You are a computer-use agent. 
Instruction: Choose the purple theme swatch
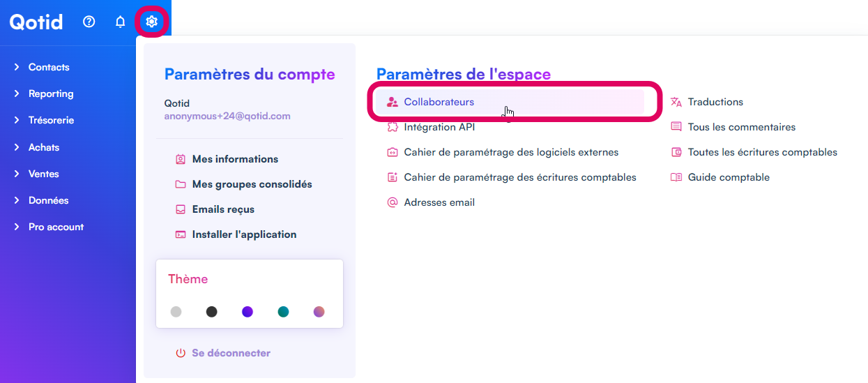point(248,312)
